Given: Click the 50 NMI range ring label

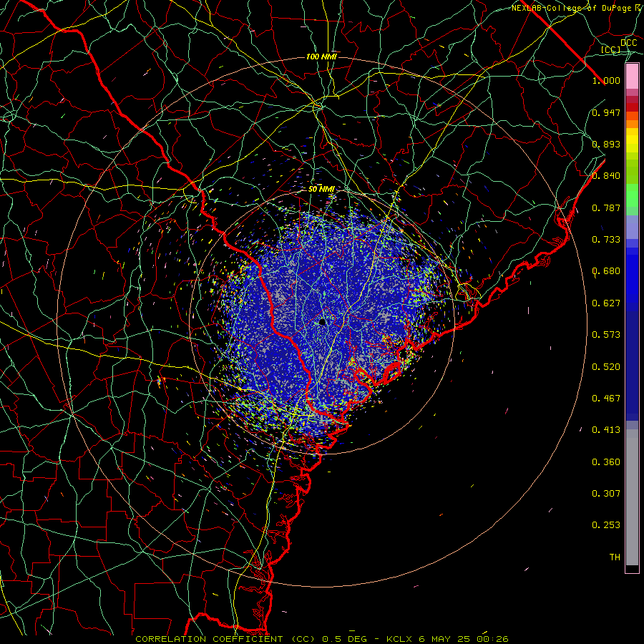Looking at the screenshot, I should [x=321, y=189].
